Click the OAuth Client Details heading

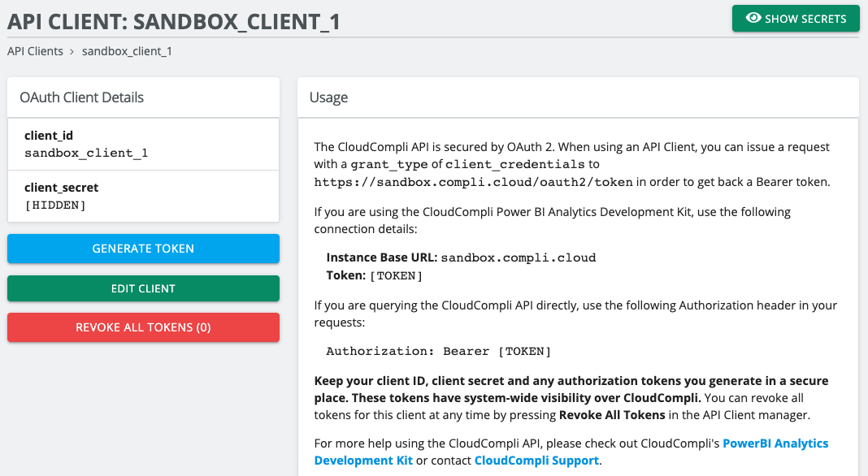(x=82, y=97)
